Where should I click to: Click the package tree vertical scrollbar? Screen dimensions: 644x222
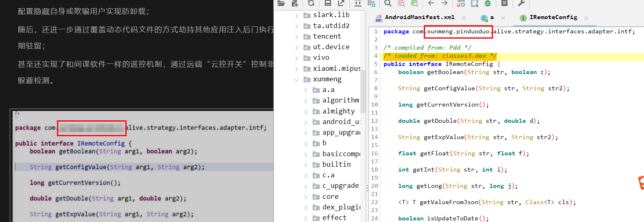coord(363,91)
